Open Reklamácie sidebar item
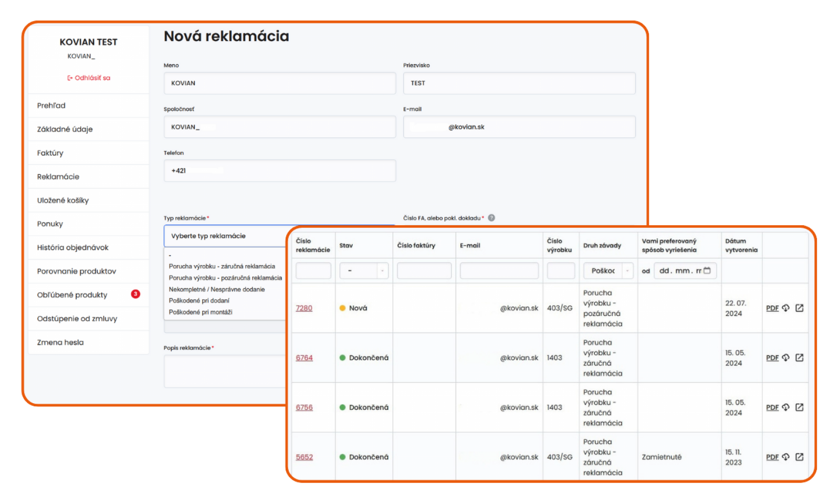This screenshot has width=840, height=504. pos(58,176)
